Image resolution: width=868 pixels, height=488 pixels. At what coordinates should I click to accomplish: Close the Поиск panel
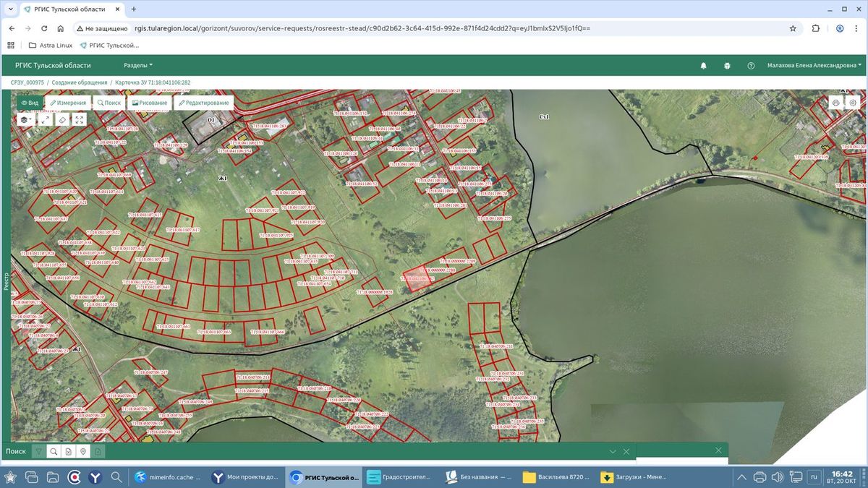pyautogui.click(x=626, y=451)
